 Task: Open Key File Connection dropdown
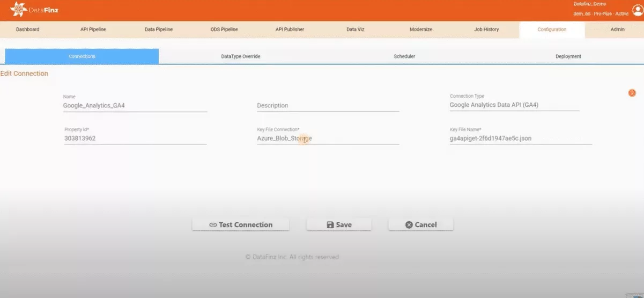point(328,139)
